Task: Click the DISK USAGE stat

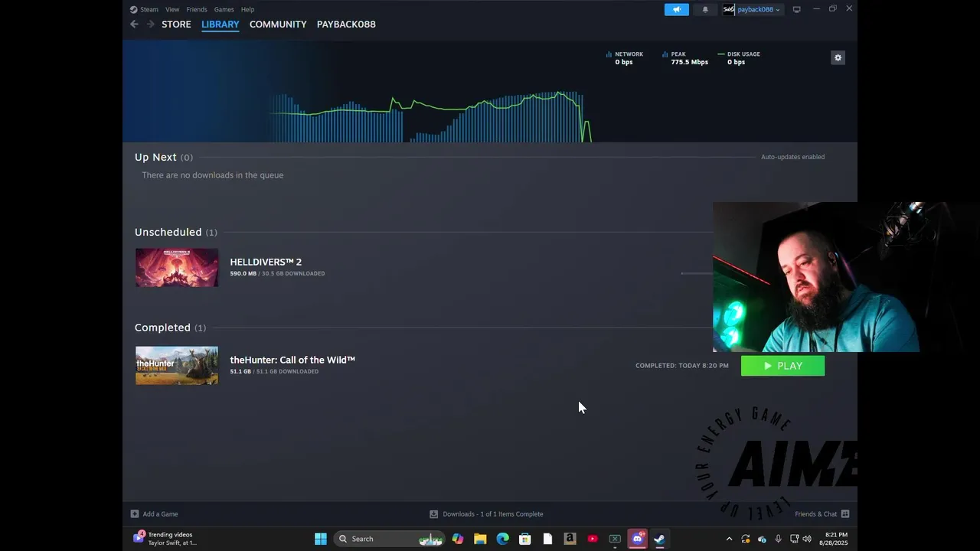Action: (x=739, y=58)
